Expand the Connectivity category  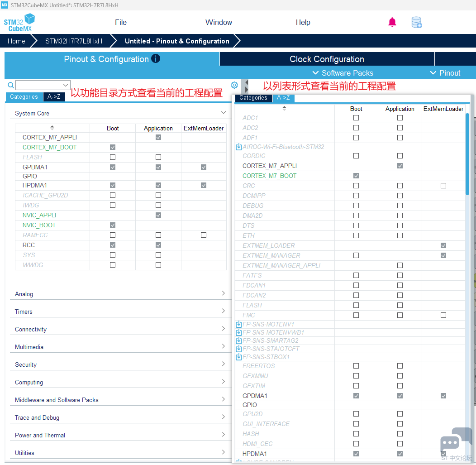tap(224, 329)
